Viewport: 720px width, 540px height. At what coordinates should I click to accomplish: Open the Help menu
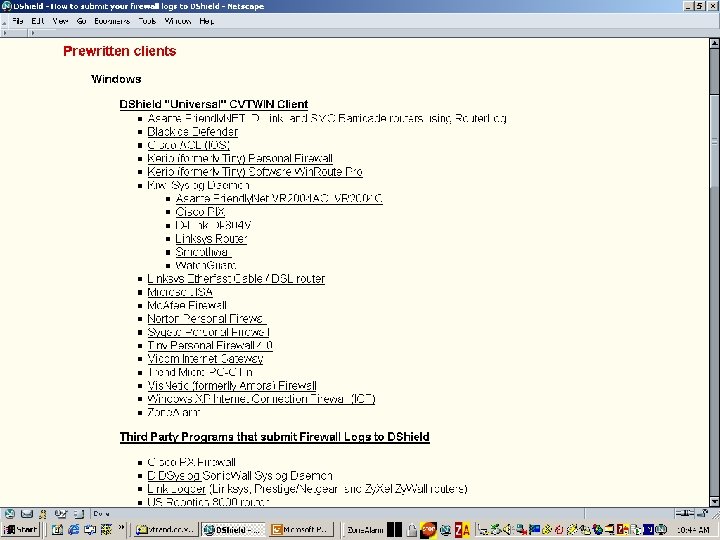click(207, 21)
